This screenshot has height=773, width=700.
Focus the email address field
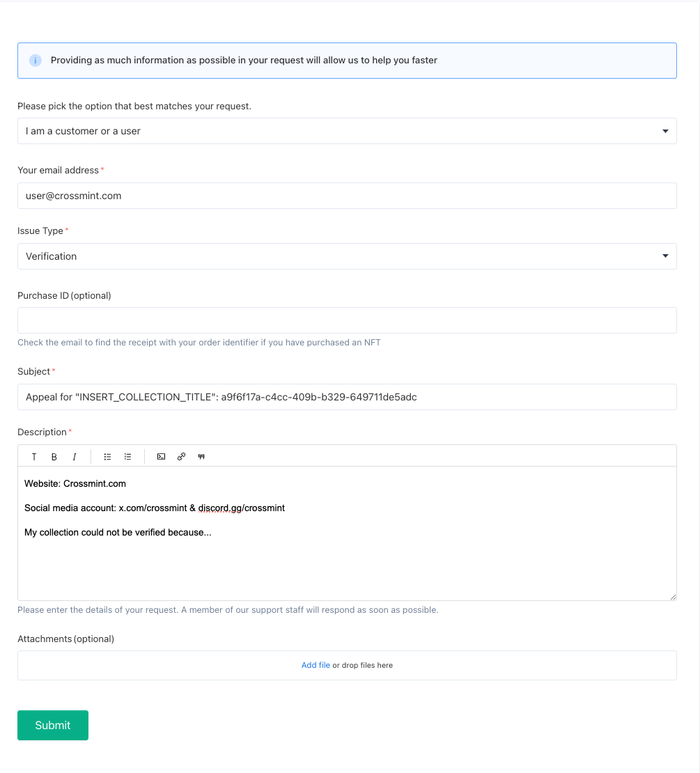[x=347, y=196]
